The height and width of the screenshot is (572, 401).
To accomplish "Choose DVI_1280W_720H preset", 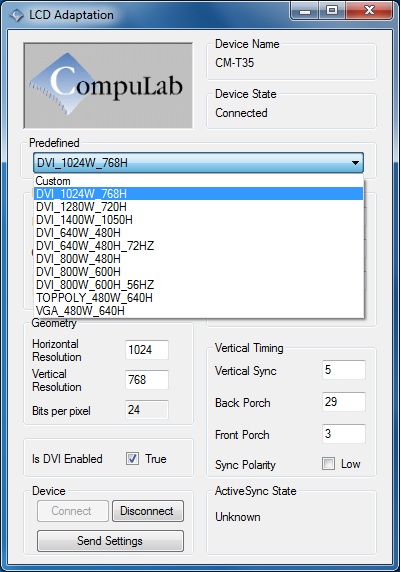I will (x=199, y=207).
